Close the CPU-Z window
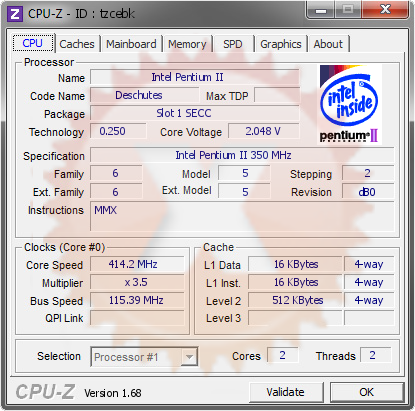This screenshot has height=411, width=415. click(385, 10)
